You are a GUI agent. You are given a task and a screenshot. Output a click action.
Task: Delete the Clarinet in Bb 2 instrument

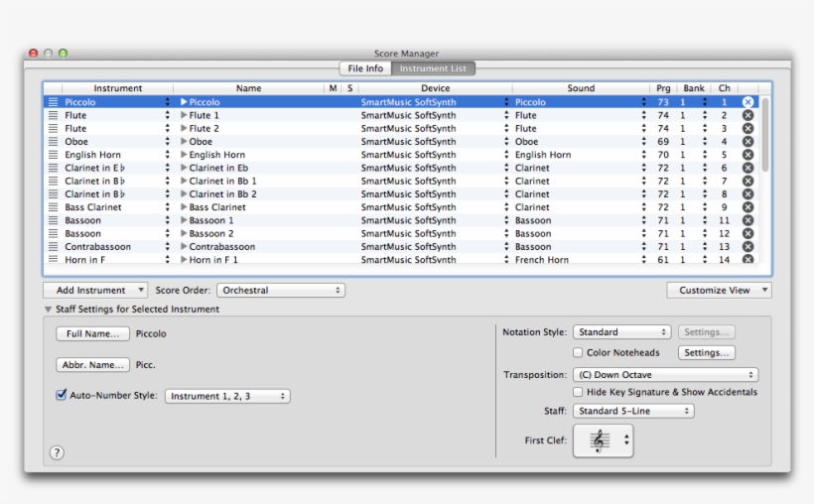pyautogui.click(x=747, y=194)
